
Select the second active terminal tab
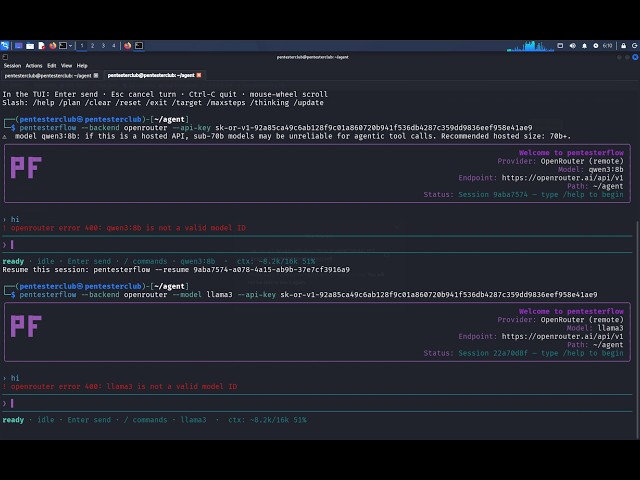(151, 75)
